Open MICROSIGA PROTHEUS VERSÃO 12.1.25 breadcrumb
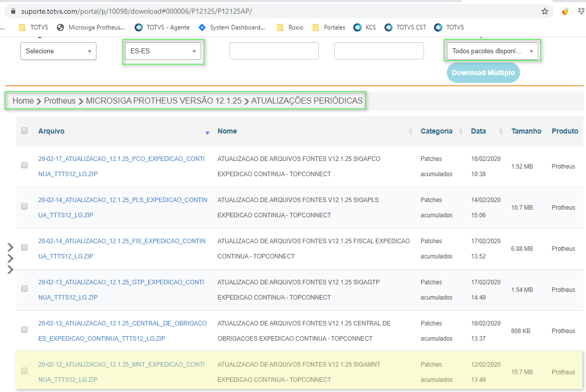586x392 pixels. pos(164,101)
